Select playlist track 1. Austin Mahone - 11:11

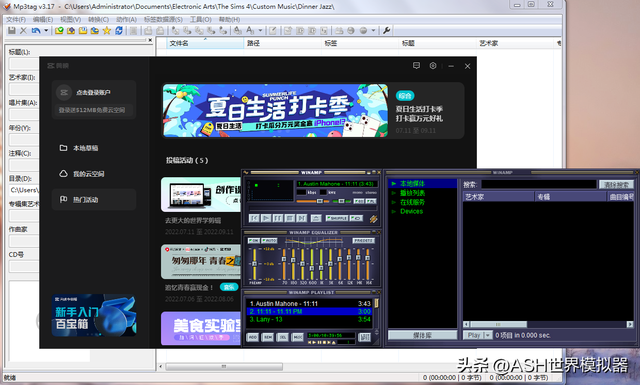pyautogui.click(x=310, y=304)
